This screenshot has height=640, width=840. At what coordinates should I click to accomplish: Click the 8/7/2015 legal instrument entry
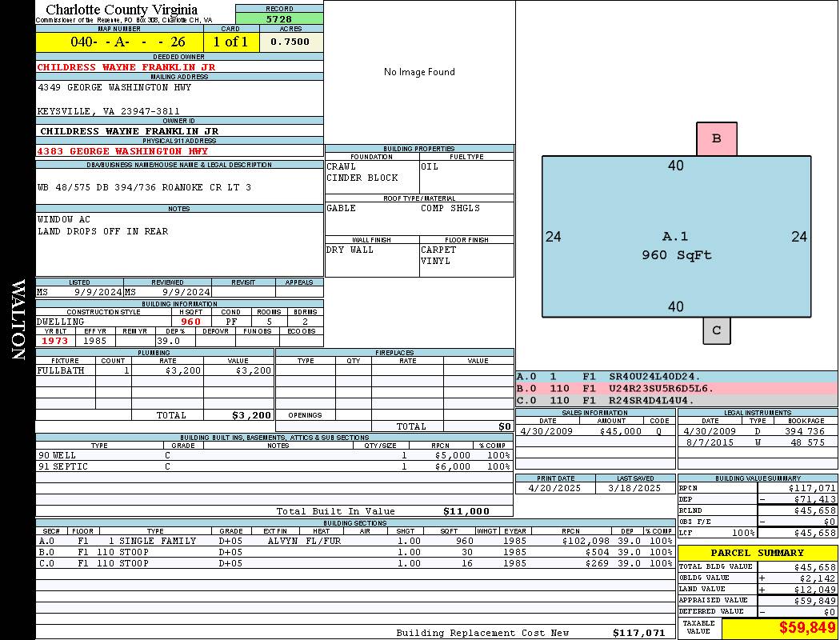point(756,442)
